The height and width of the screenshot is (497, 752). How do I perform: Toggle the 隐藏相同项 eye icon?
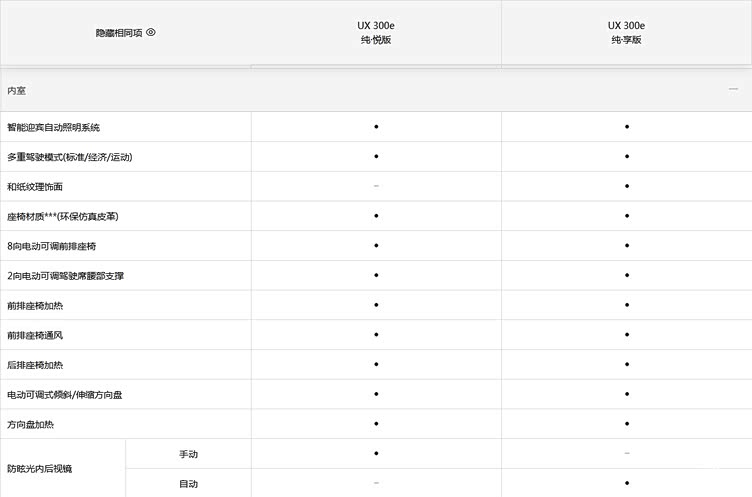[x=151, y=32]
